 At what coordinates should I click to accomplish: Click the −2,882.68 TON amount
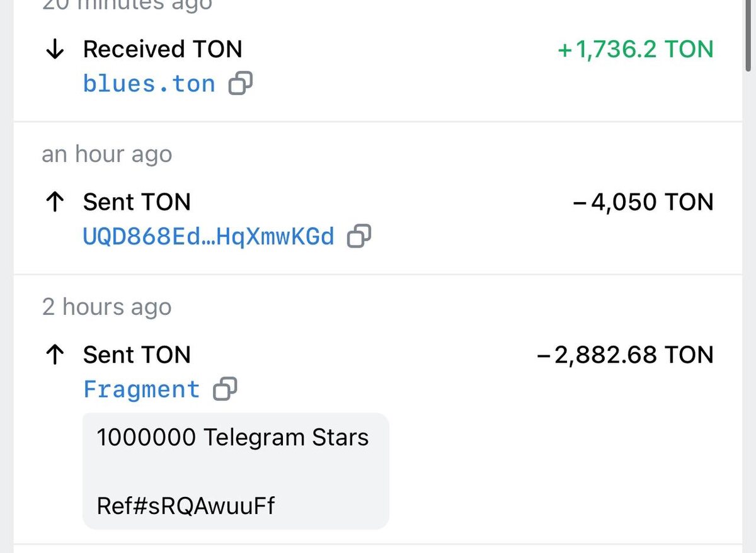[625, 355]
